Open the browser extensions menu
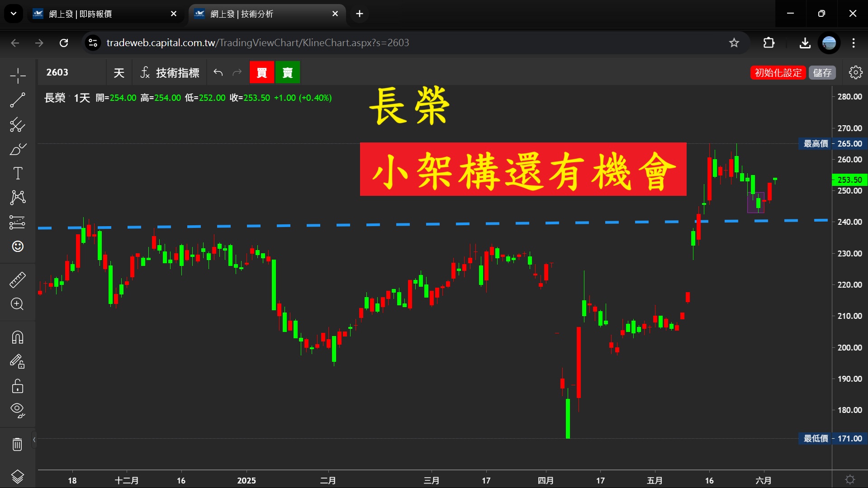This screenshot has width=868, height=488. click(x=769, y=43)
